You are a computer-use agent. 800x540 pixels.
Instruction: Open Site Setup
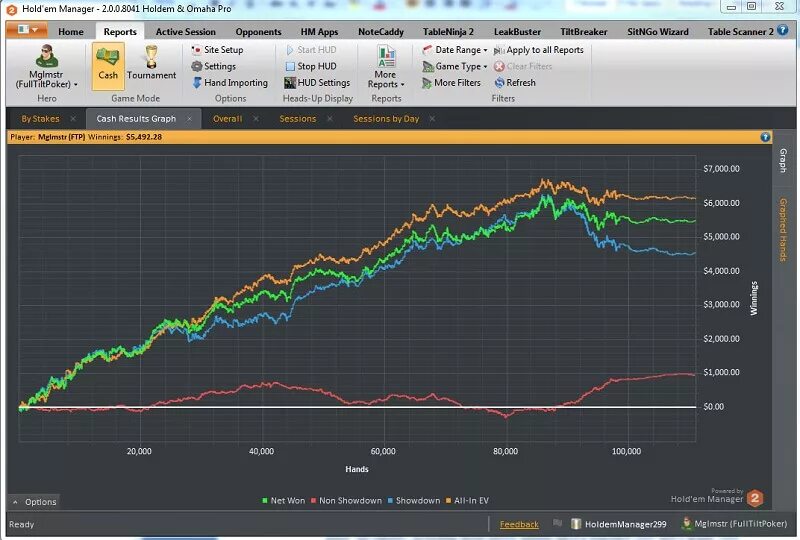tap(217, 50)
